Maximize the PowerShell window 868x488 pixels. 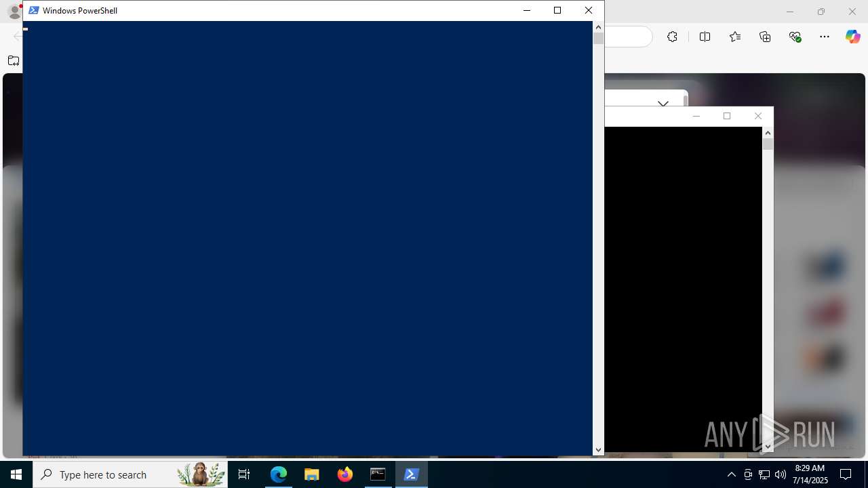click(x=557, y=10)
